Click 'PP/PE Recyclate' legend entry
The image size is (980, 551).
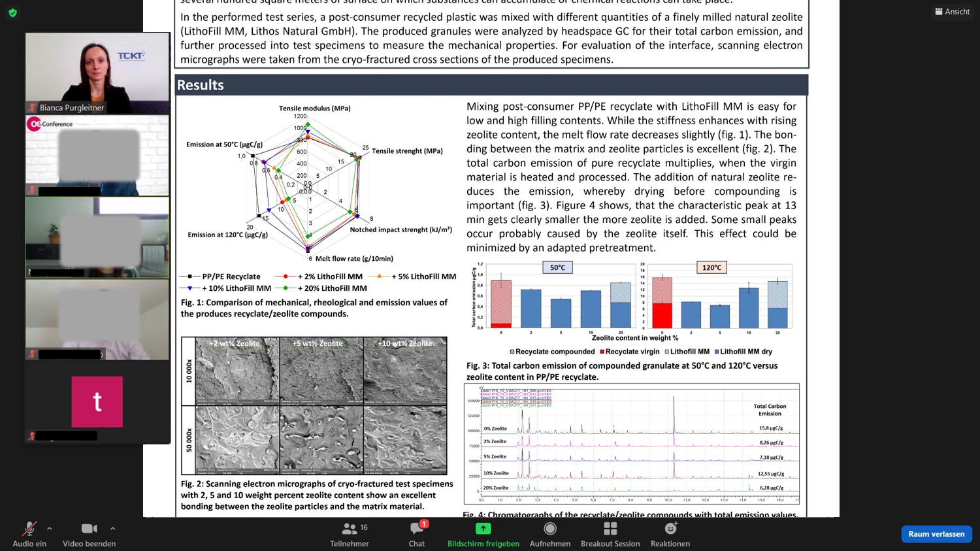221,276
